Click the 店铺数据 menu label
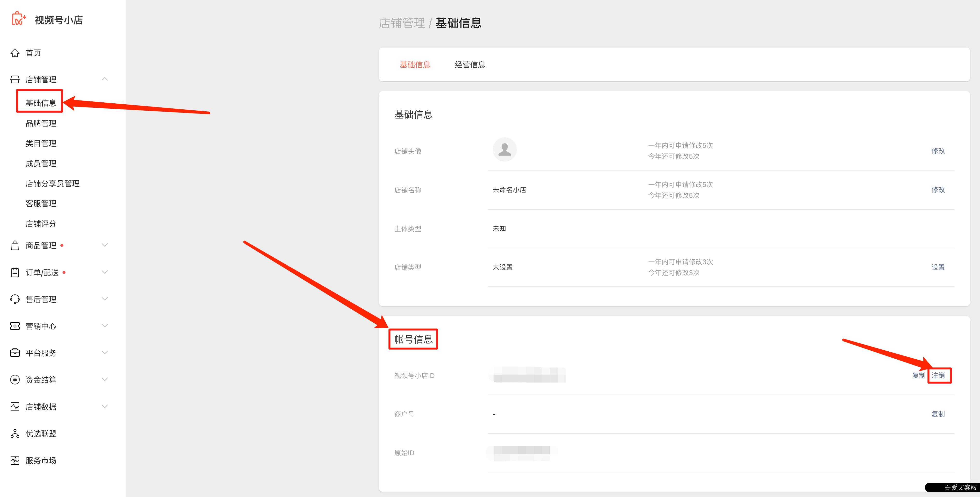The image size is (980, 497). pyautogui.click(x=41, y=407)
